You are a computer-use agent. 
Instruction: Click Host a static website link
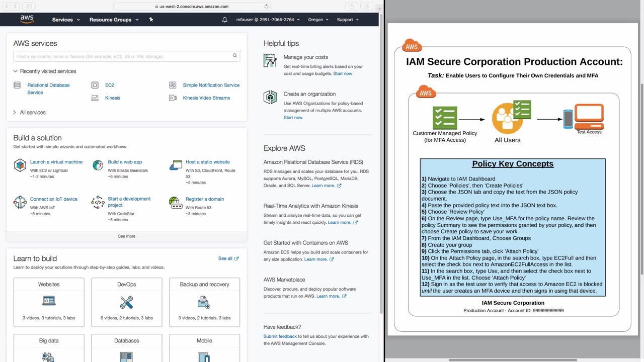[x=208, y=162]
